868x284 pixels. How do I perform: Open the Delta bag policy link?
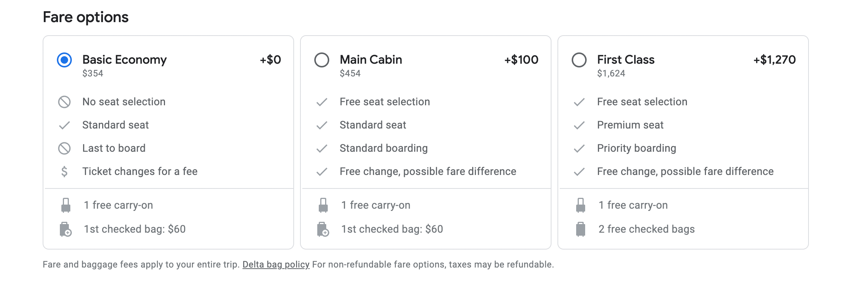pos(276,265)
